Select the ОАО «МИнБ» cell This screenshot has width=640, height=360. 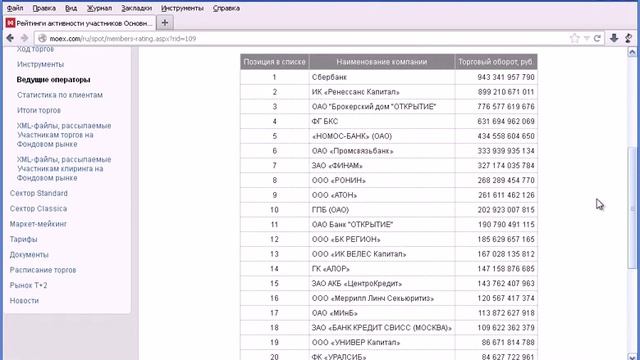(382, 313)
